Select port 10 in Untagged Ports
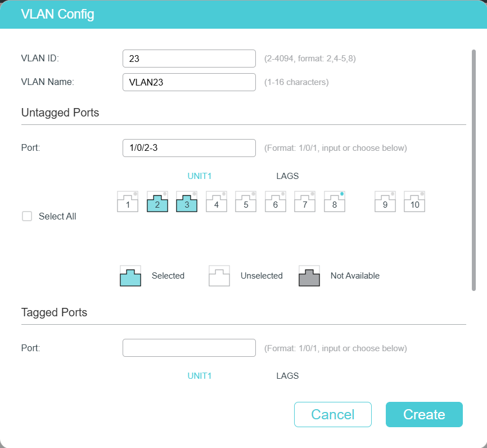 point(414,202)
